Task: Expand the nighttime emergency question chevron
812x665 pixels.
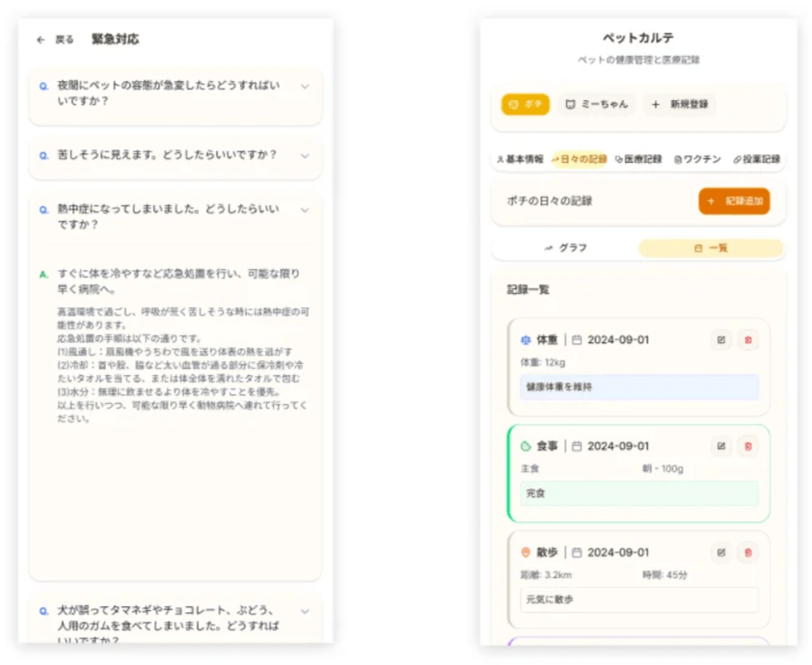Action: (x=305, y=87)
